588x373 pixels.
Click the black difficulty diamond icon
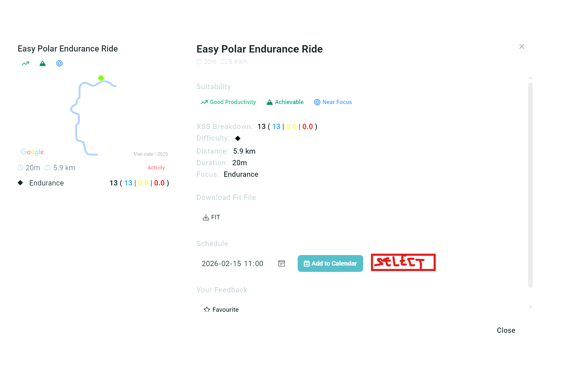pos(238,138)
